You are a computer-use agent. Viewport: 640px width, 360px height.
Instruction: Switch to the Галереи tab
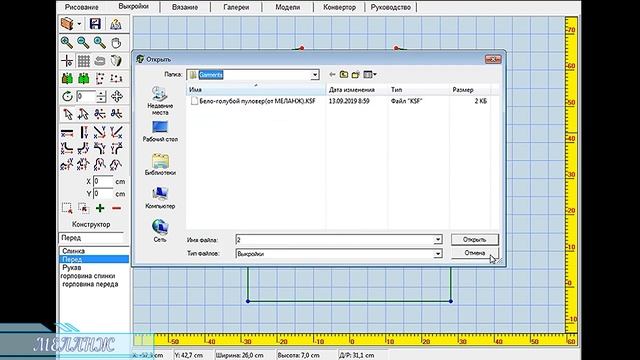click(236, 7)
